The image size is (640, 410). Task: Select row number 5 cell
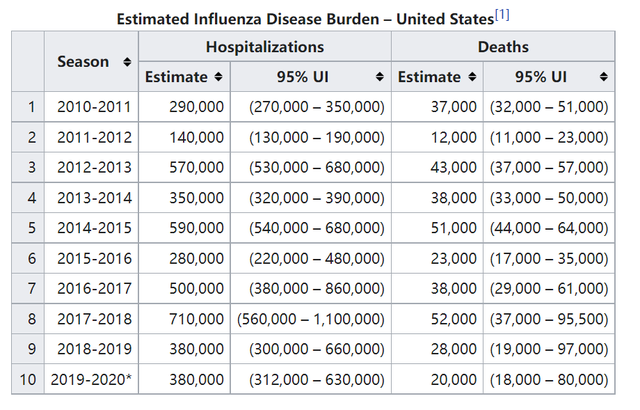coord(31,228)
